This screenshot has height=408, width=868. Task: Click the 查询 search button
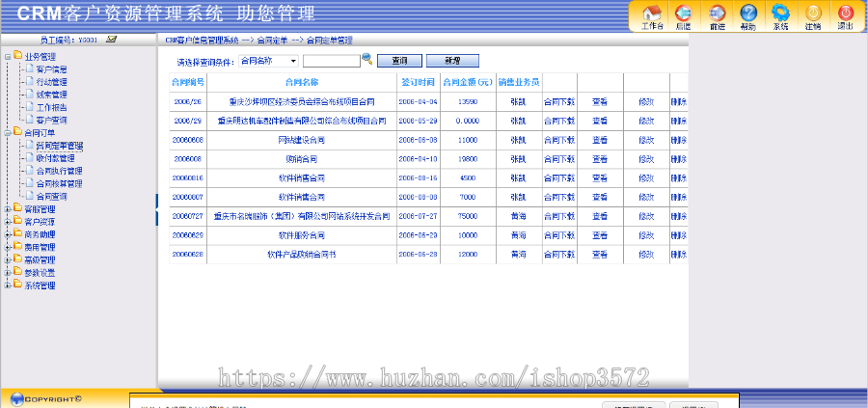(x=399, y=61)
